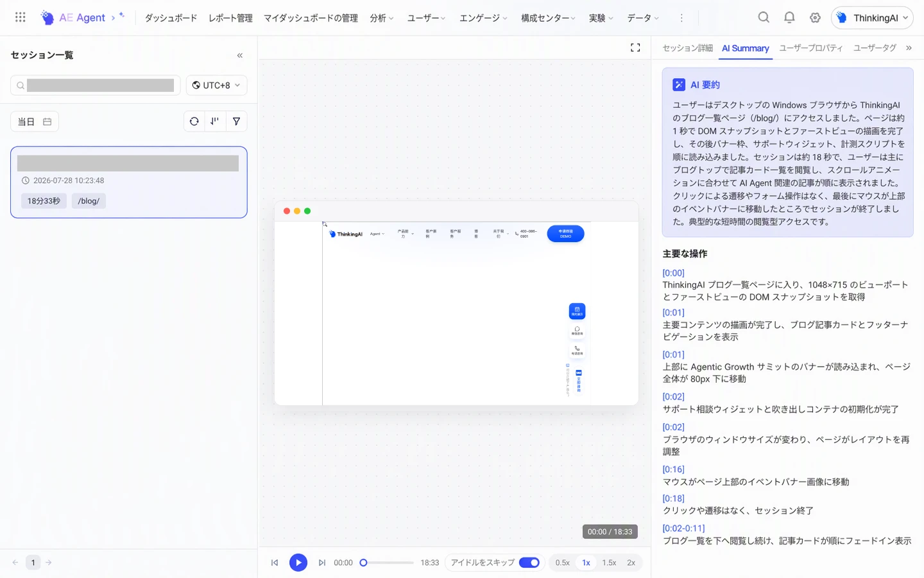Screen dimensions: 924x578
Task: Jump to [0:02-0:11] timestamp range link
Action: 683,529
